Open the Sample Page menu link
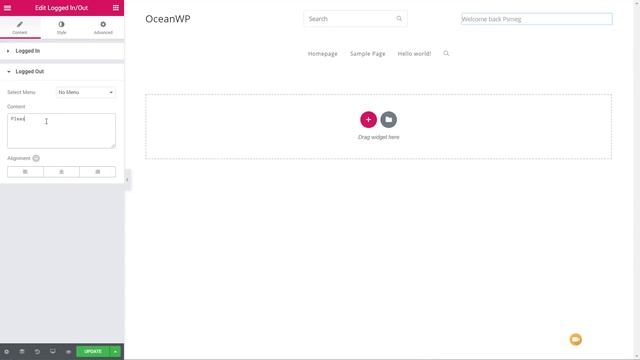This screenshot has height=360, width=640. pos(367,53)
